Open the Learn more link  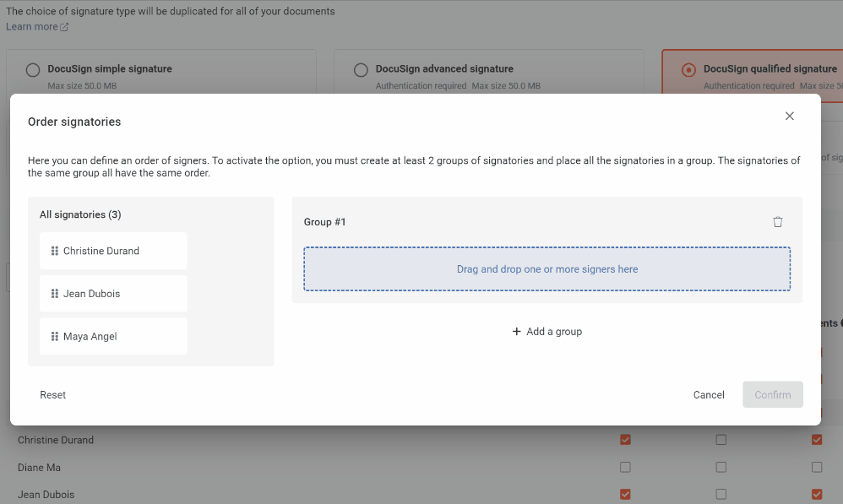coord(31,27)
